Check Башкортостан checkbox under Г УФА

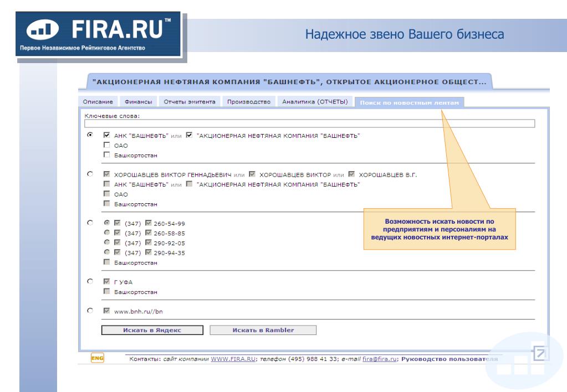106,291
